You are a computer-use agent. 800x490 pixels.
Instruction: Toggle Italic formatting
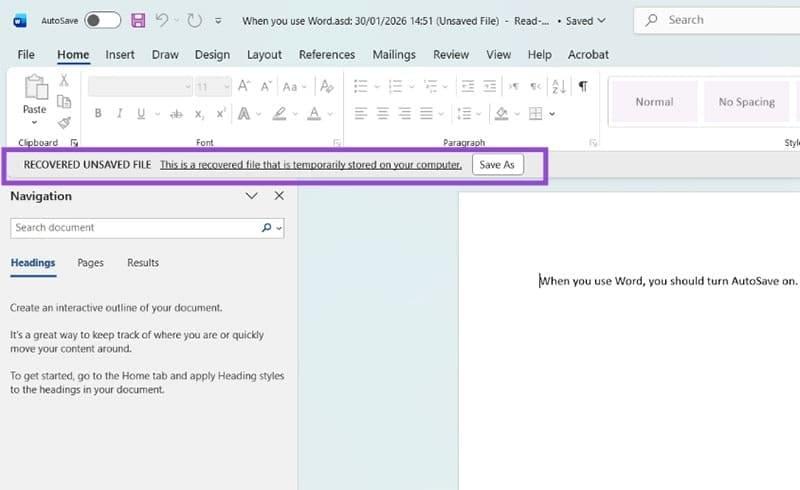(119, 114)
